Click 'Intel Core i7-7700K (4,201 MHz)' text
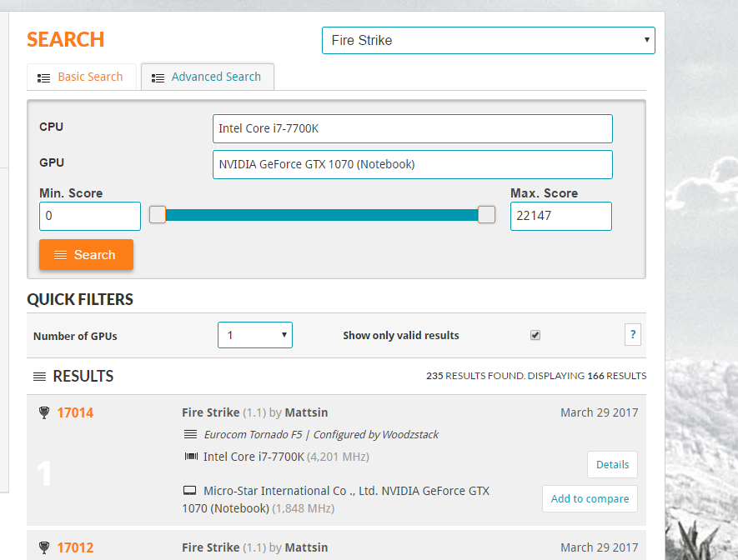738x560 pixels. tap(286, 457)
